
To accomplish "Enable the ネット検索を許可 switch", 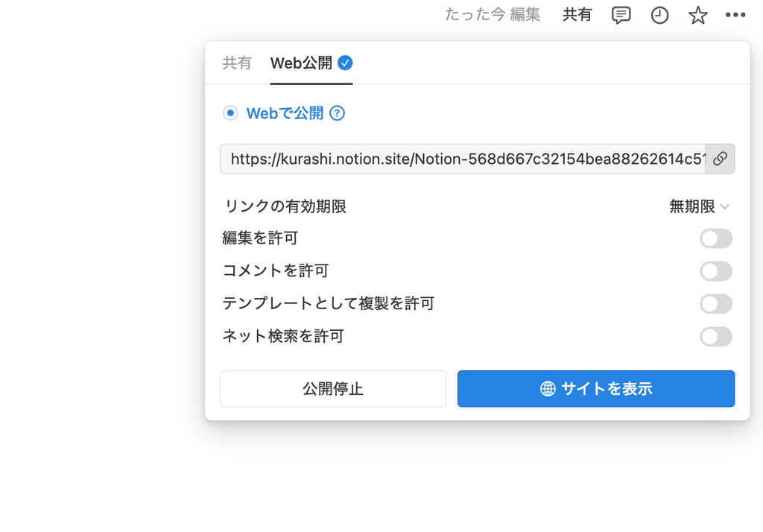I will [716, 336].
